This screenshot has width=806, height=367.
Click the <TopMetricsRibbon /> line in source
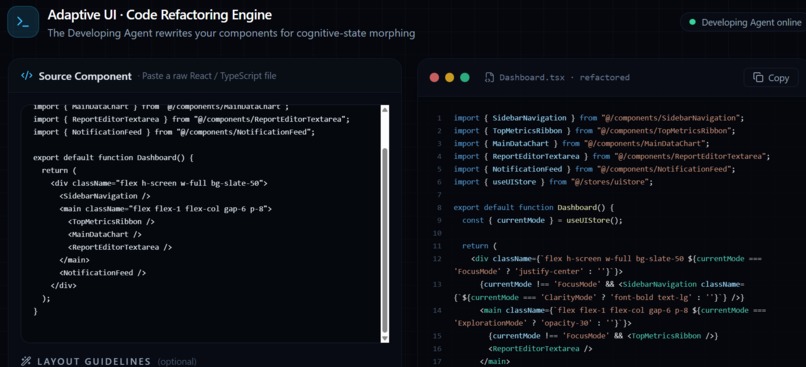coord(111,222)
